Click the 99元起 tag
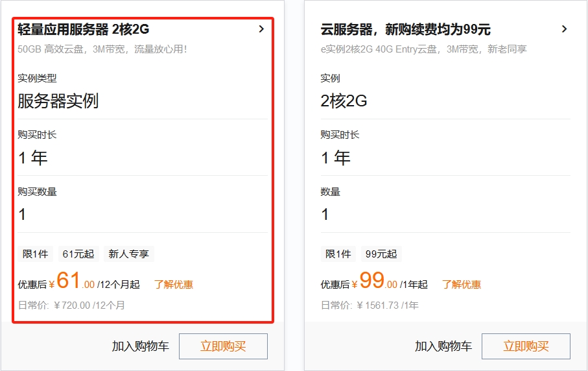This screenshot has height=371, width=588. pyautogui.click(x=381, y=254)
